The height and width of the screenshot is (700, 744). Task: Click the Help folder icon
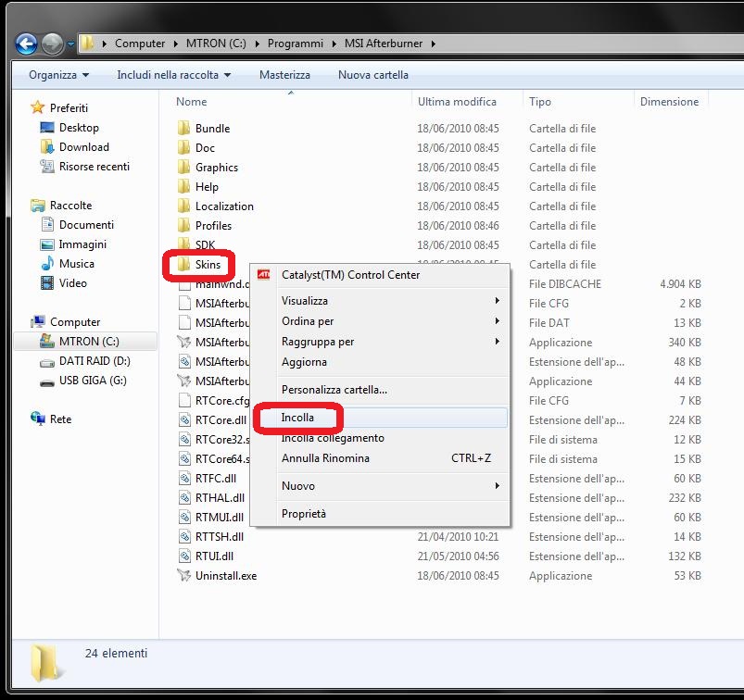coord(183,186)
